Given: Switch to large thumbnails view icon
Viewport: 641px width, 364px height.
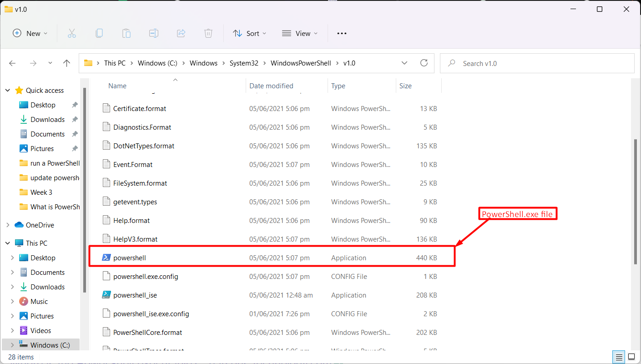Looking at the screenshot, I should [631, 357].
